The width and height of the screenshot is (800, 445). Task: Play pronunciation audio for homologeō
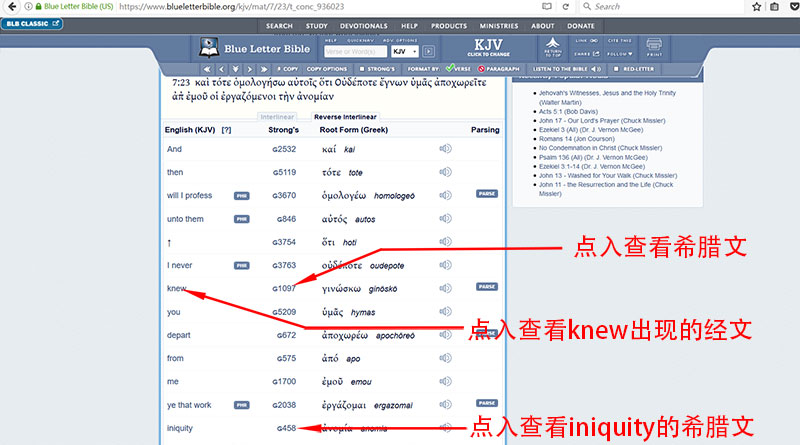coord(445,195)
